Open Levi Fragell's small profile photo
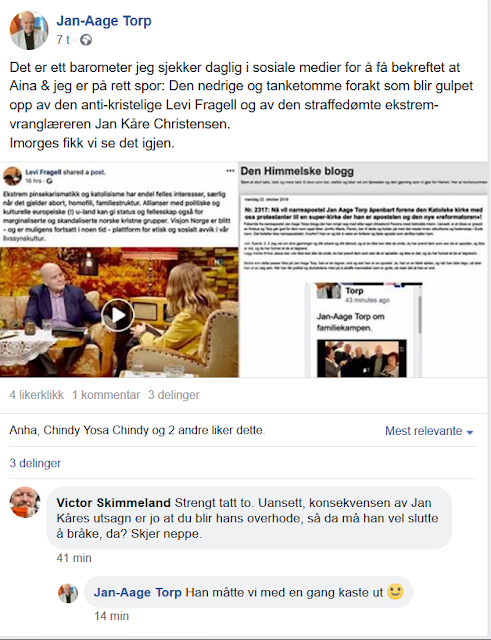 tap(12, 176)
